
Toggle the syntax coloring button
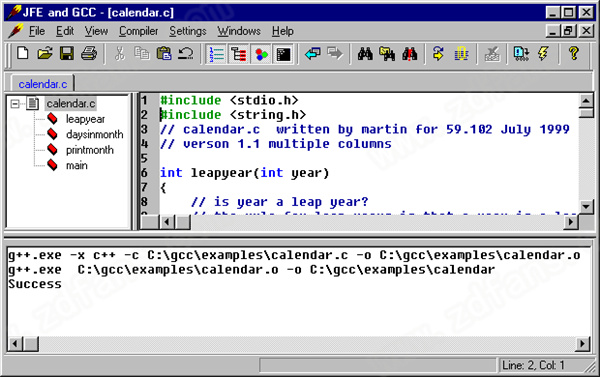pos(261,54)
